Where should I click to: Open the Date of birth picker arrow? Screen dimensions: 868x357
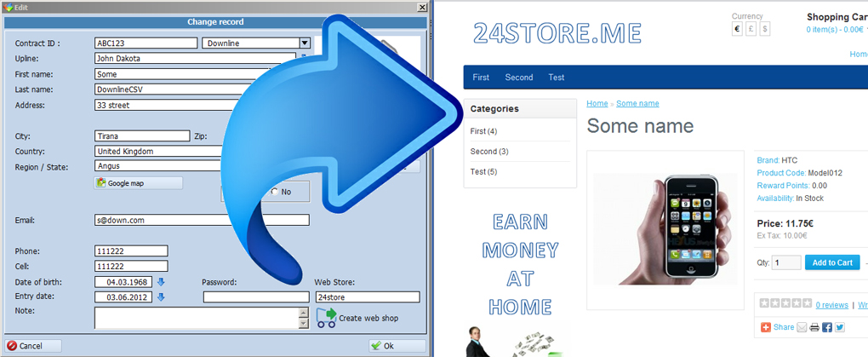click(161, 282)
